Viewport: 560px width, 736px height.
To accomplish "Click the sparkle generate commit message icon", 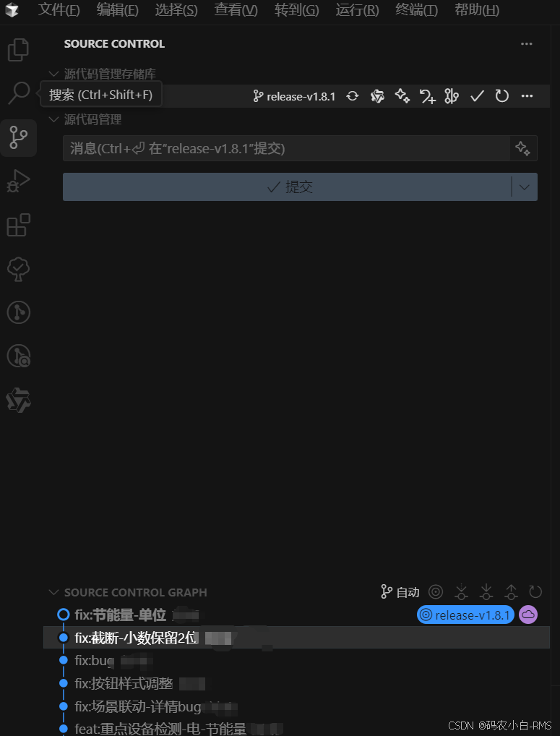I will [x=523, y=148].
